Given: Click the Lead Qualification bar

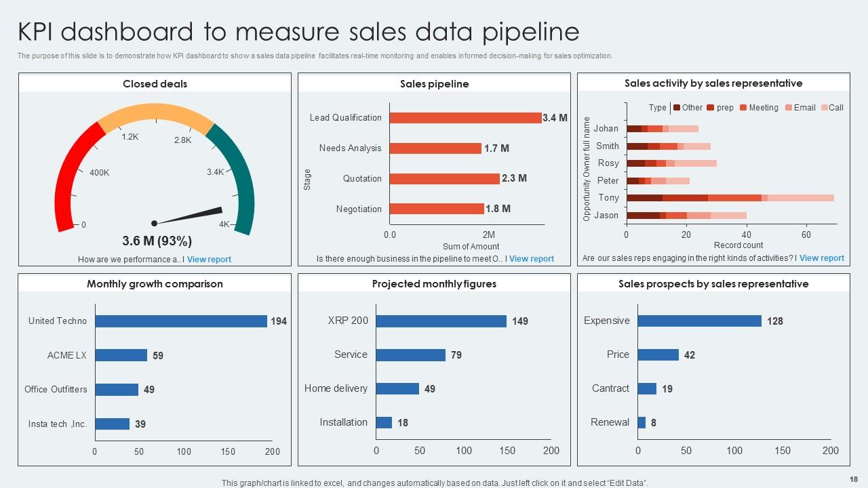Looking at the screenshot, I should click(x=465, y=118).
